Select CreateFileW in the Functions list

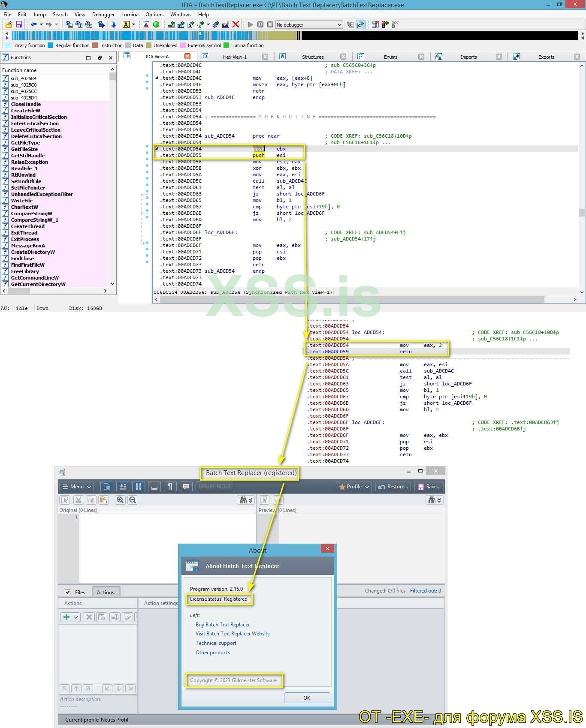click(26, 111)
